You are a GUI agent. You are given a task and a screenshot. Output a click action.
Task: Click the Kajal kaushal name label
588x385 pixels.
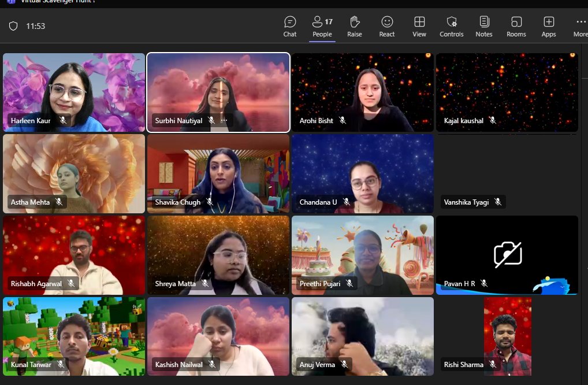tap(463, 120)
